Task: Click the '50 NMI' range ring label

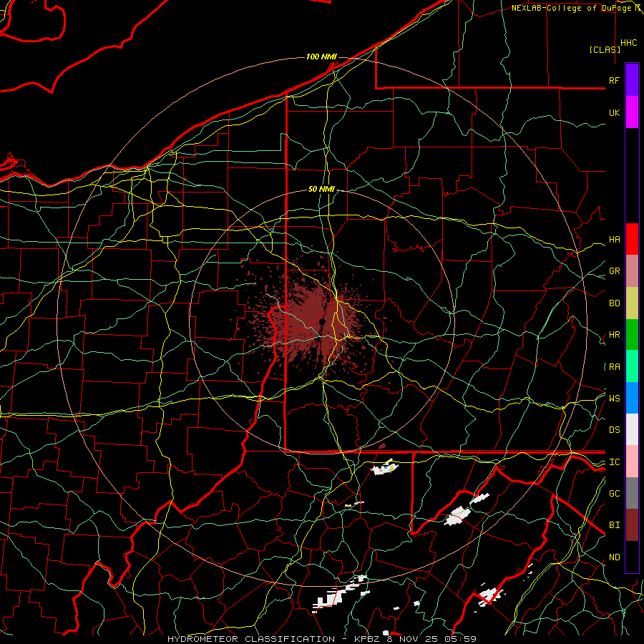Action: [x=321, y=189]
